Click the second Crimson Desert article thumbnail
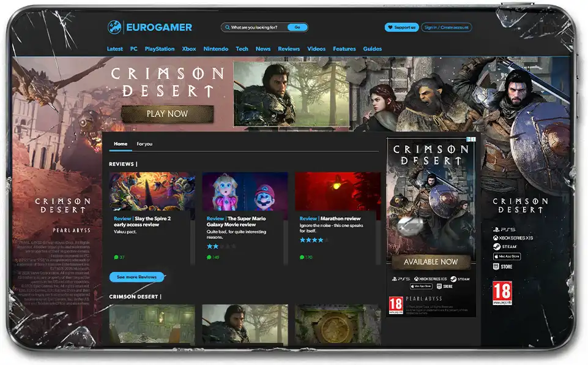The width and height of the screenshot is (588, 365). pos(245,325)
